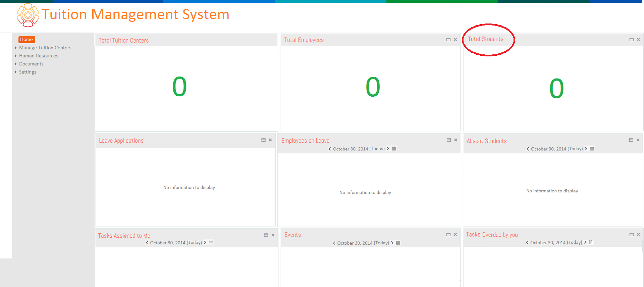The height and width of the screenshot is (287, 644).
Task: Click the date label in Events panel
Action: coord(363,243)
